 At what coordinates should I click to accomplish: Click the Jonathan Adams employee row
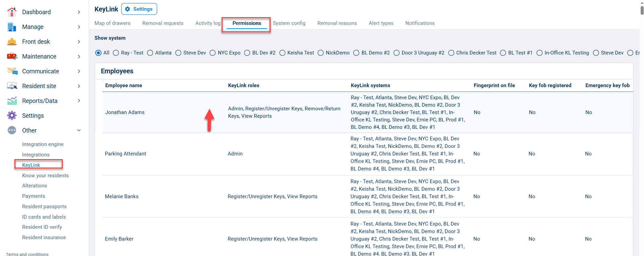click(368, 112)
